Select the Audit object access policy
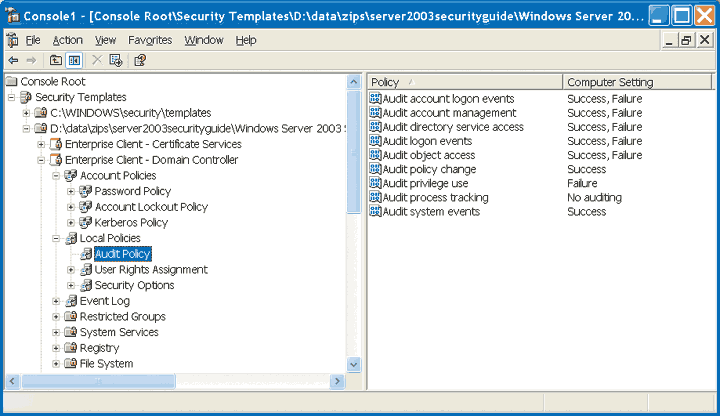 (x=428, y=155)
